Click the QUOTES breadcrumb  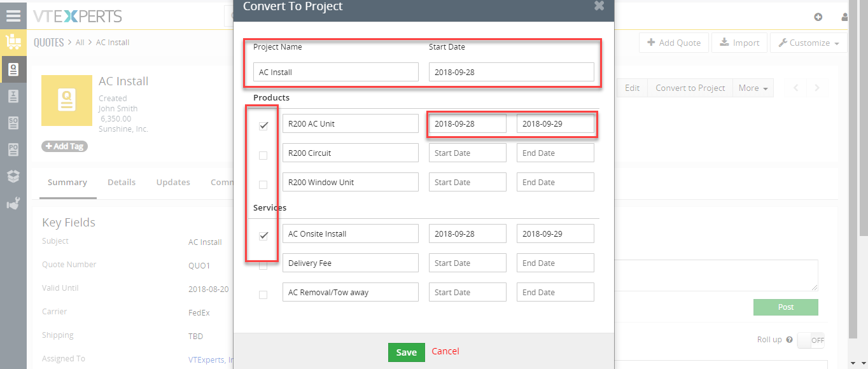(49, 42)
